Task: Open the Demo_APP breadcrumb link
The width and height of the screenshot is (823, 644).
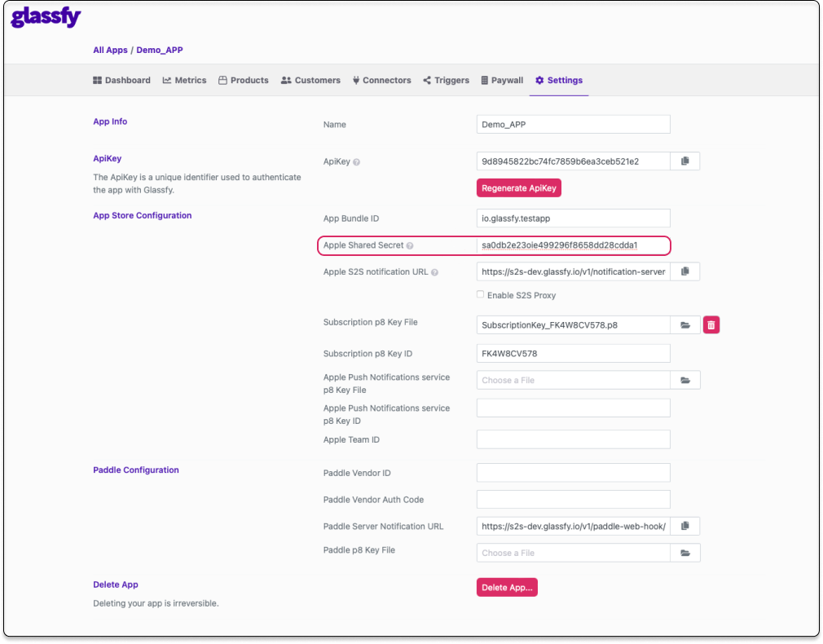Action: click(x=160, y=50)
